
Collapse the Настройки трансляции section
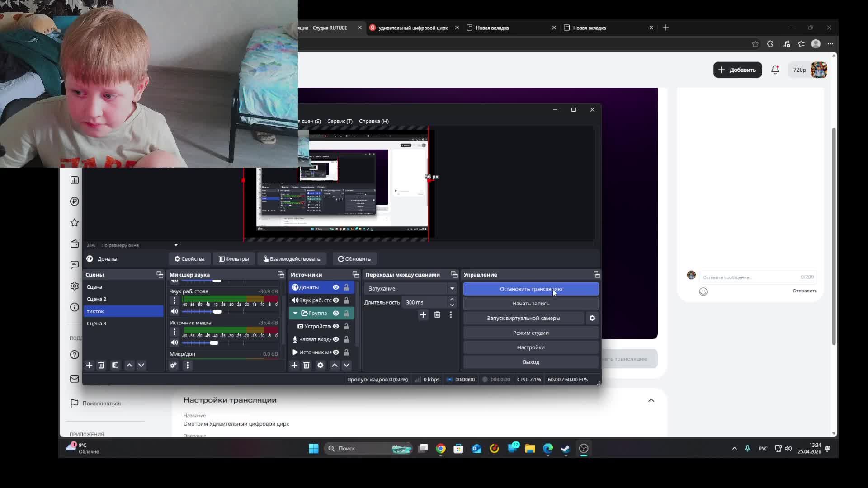tap(651, 400)
